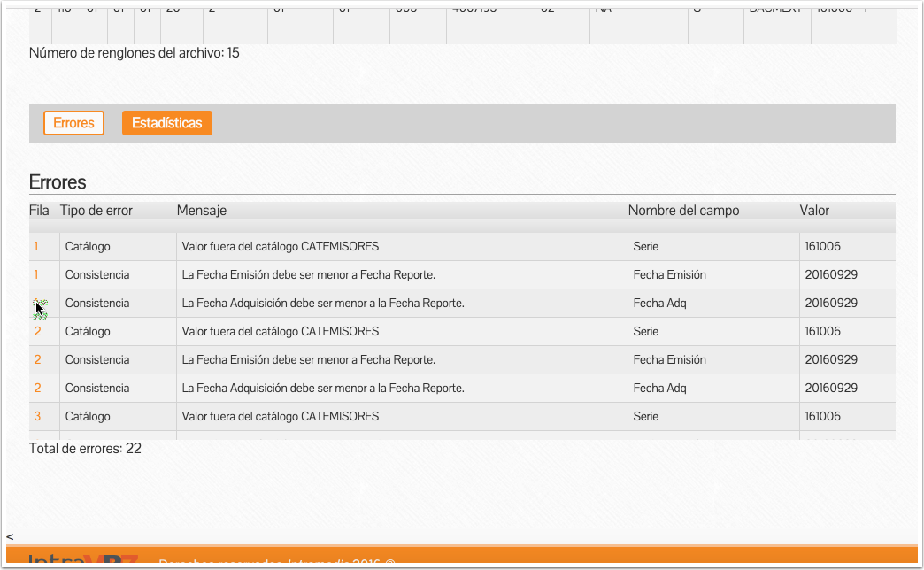Click Fila 2 link for Fecha Emisión error

click(37, 360)
